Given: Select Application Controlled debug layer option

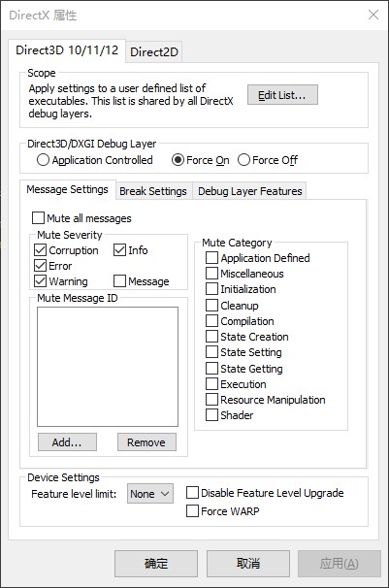Looking at the screenshot, I should tap(95, 160).
